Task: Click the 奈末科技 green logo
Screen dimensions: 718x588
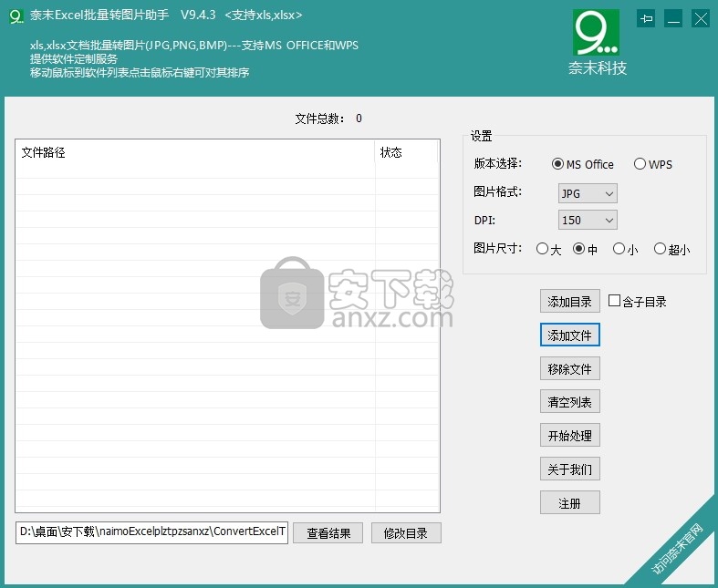Action: click(596, 33)
